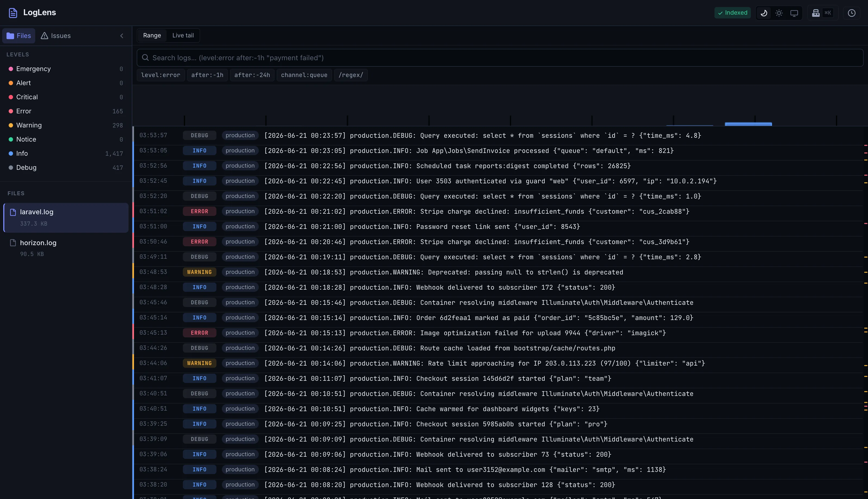The width and height of the screenshot is (868, 499).
Task: Select system theme monitor icon
Action: tap(794, 13)
